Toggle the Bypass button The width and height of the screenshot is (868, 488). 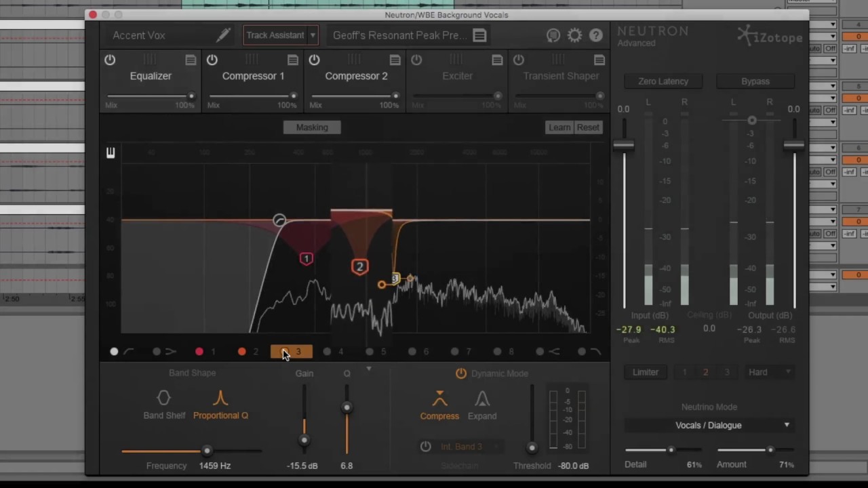pyautogui.click(x=755, y=81)
